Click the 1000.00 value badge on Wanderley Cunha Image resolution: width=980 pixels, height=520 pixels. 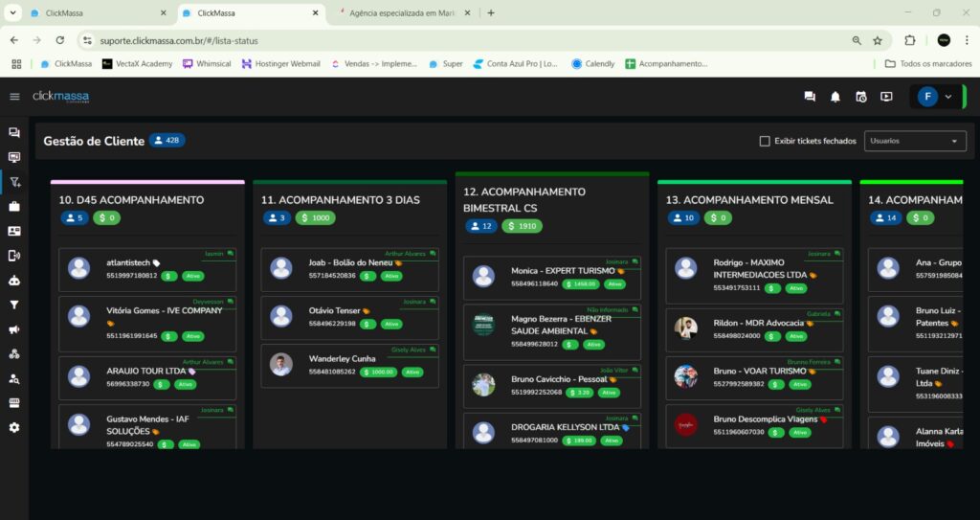click(x=378, y=372)
